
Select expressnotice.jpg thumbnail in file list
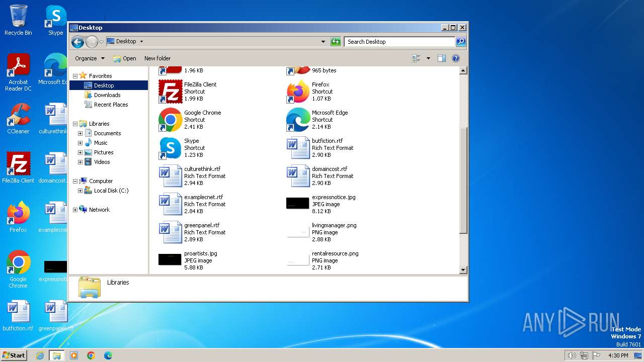coord(297,203)
